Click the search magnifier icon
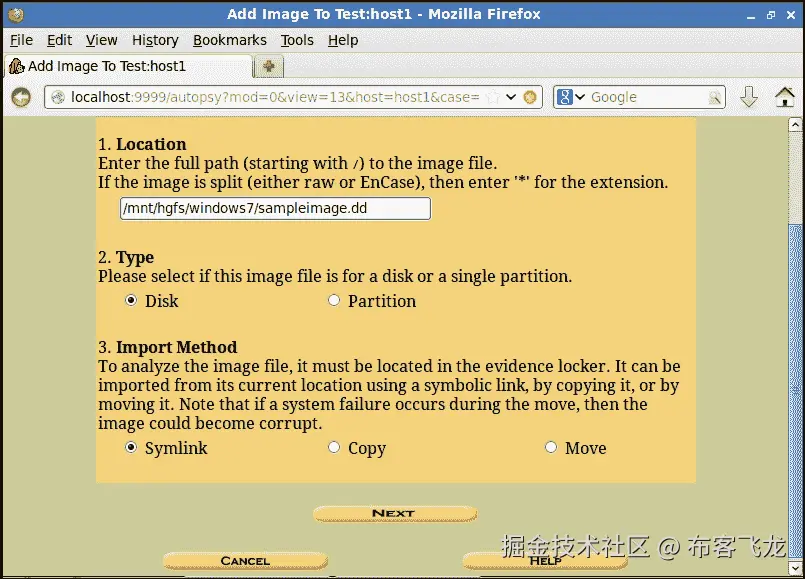This screenshot has height=579, width=805. (x=714, y=97)
